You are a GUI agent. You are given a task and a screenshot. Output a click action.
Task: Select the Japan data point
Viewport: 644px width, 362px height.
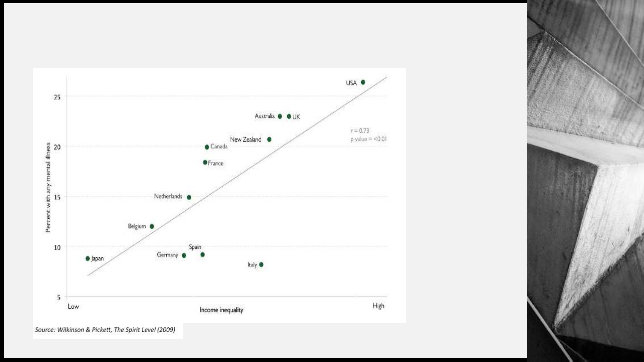pyautogui.click(x=88, y=259)
